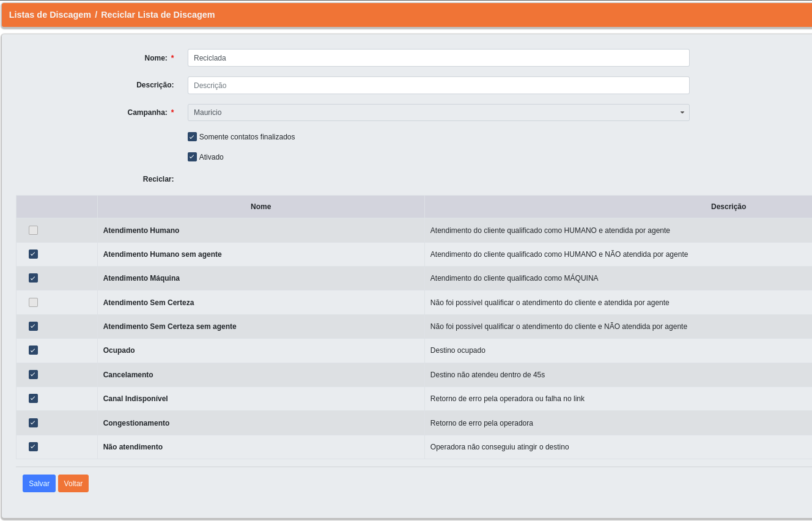
Task: Go to Listas de Discagem breadcrumb
Action: coord(50,15)
